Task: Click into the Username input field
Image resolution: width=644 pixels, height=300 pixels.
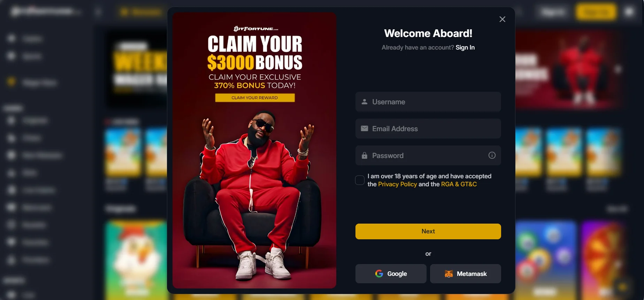Action: (428, 102)
